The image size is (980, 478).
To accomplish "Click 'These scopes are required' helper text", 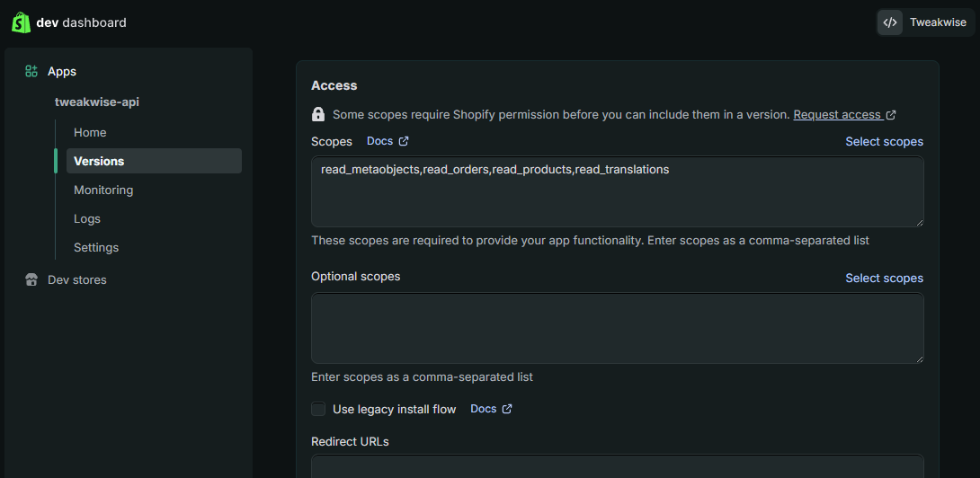I will 590,241.
